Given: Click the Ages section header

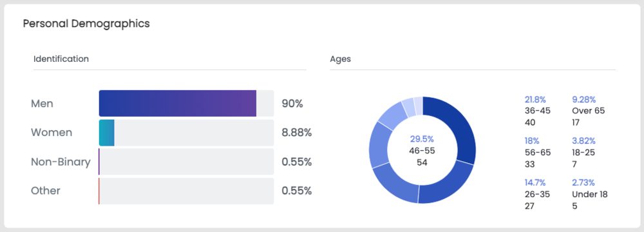Looking at the screenshot, I should 341,59.
